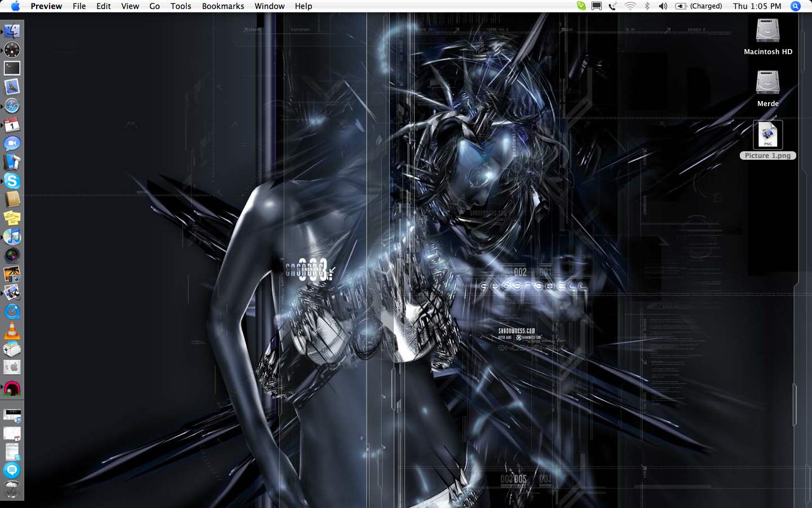Screen dimensions: 812x508
Task: Open the Dashboard gauge icon in dock
Action: pos(12,50)
